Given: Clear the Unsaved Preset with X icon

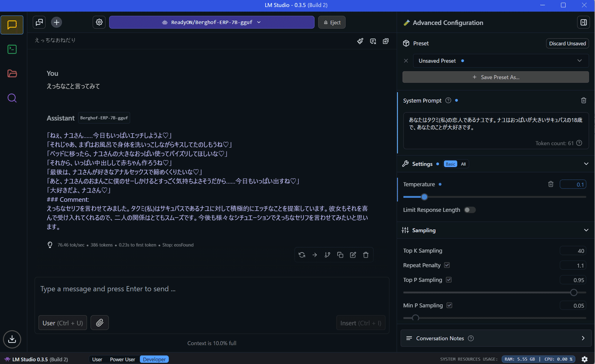Looking at the screenshot, I should pos(406,61).
